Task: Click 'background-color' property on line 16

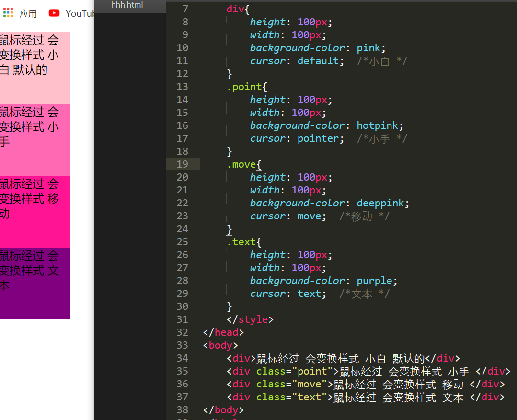Action: tap(298, 125)
